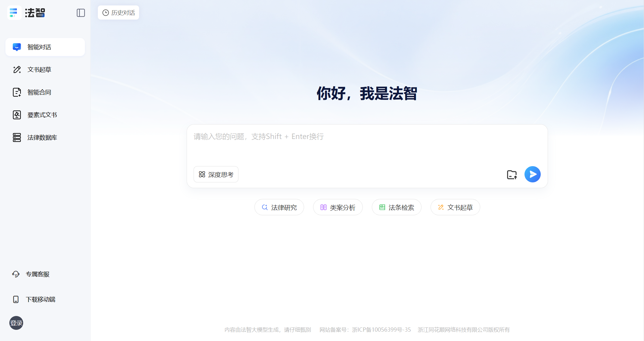This screenshot has height=341, width=644.
Task: Click ICP filing number 浙ICP备10056399号-35
Action: coord(381,330)
